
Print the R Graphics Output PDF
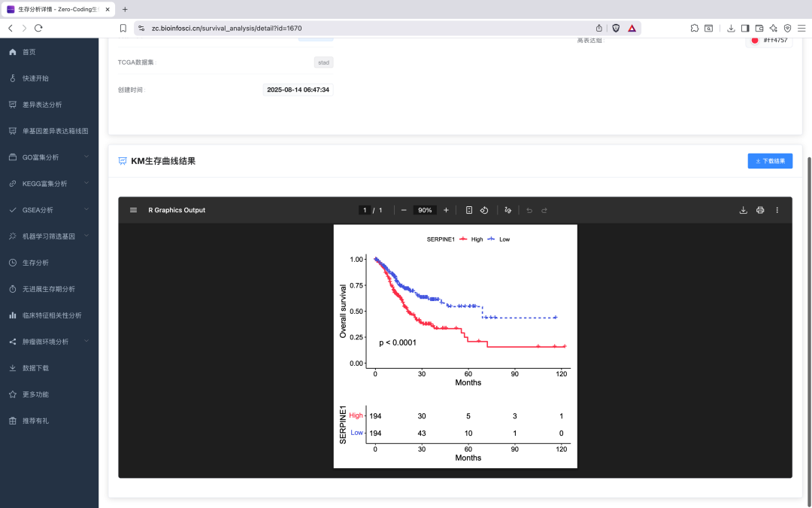click(760, 210)
